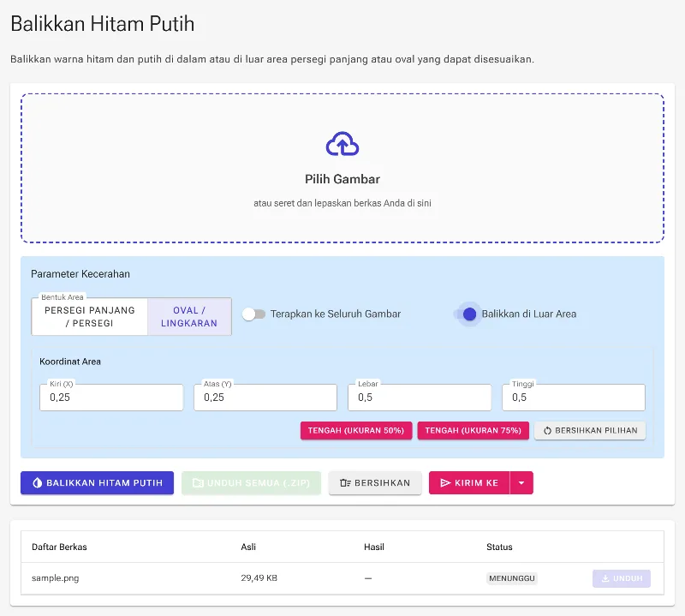Click Tengah (Ukuran 75%) button
Viewport: 685px width, 616px height.
tap(474, 431)
